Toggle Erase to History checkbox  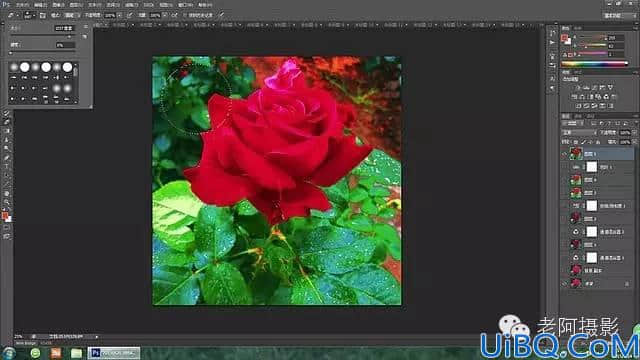click(x=184, y=16)
